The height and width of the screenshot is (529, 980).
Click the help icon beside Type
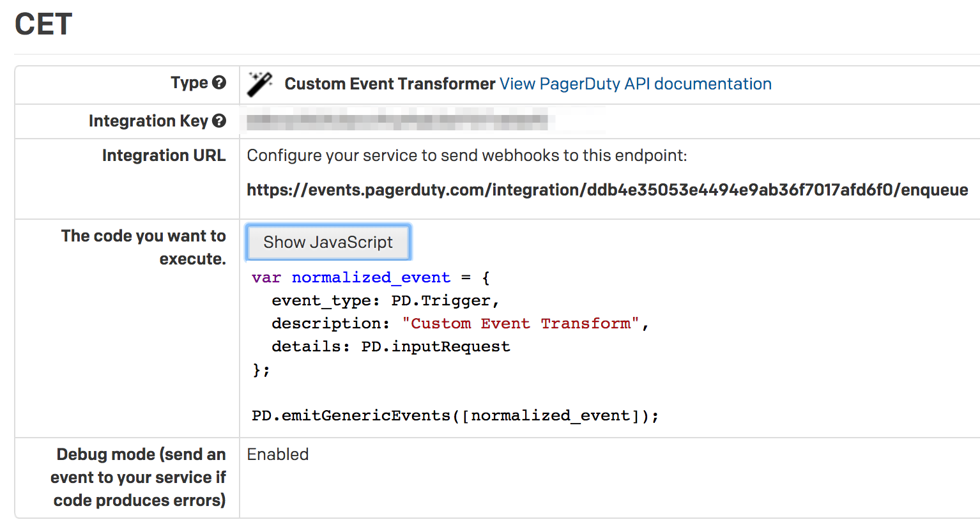point(219,82)
